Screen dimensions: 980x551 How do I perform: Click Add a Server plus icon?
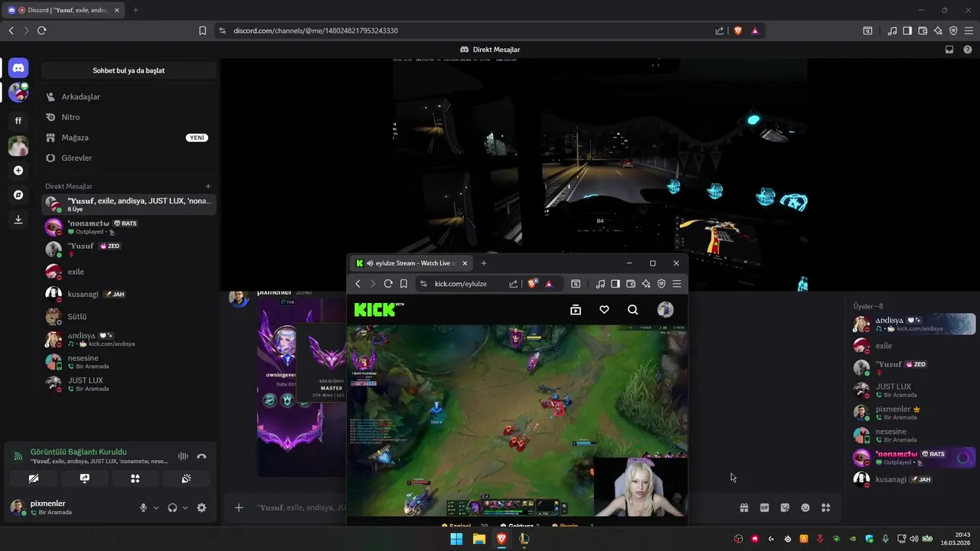(18, 171)
